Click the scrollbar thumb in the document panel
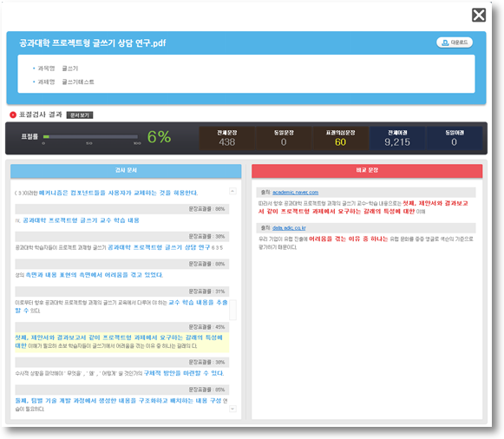 tap(233, 310)
